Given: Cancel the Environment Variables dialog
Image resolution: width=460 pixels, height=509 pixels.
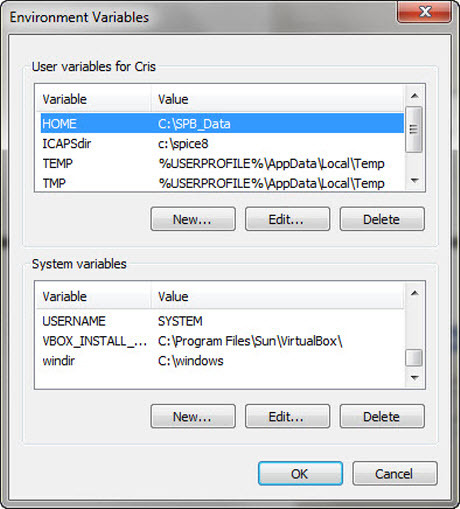Looking at the screenshot, I should [395, 474].
